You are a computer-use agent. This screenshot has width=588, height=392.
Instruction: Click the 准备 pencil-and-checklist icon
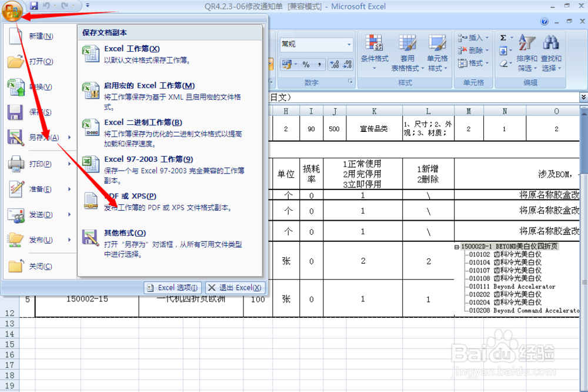pyautogui.click(x=16, y=189)
